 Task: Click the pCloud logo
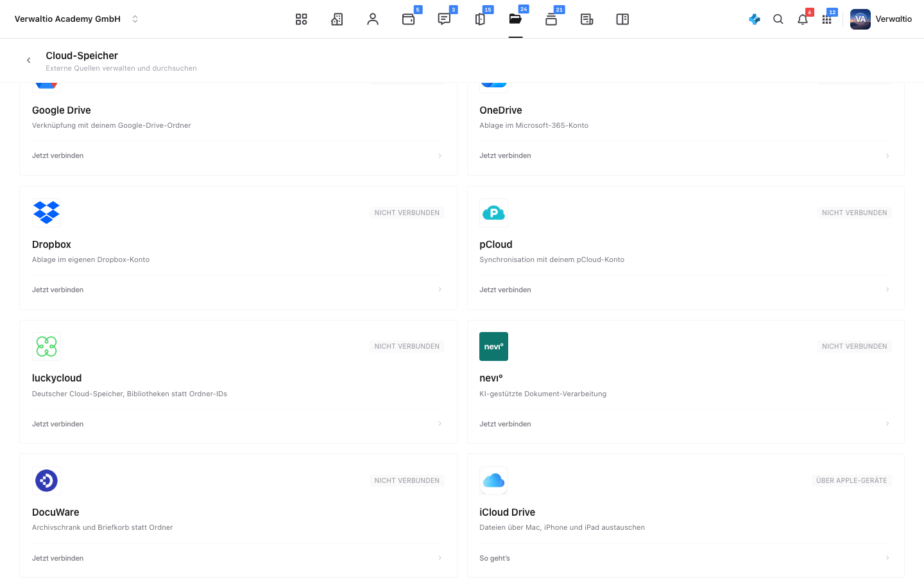[x=493, y=213]
